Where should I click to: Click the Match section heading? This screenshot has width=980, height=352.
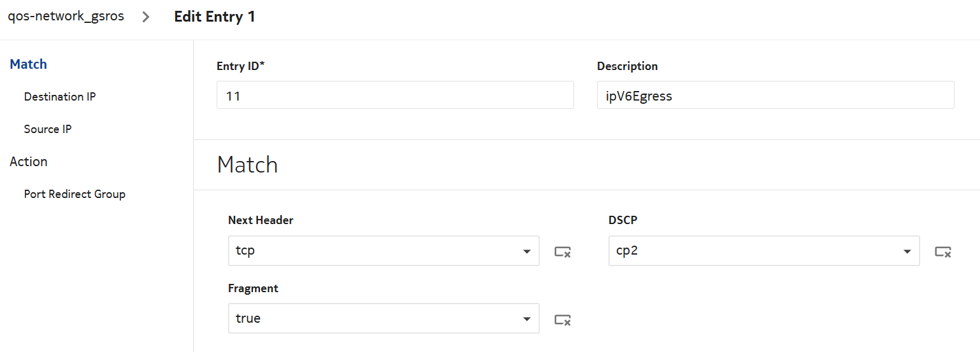[247, 165]
